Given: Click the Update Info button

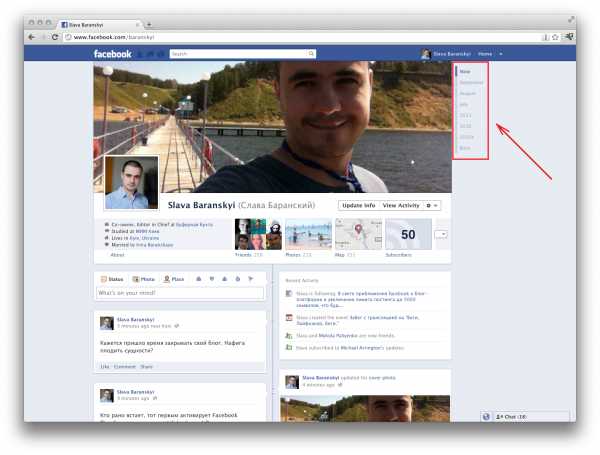Looking at the screenshot, I should tap(359, 205).
